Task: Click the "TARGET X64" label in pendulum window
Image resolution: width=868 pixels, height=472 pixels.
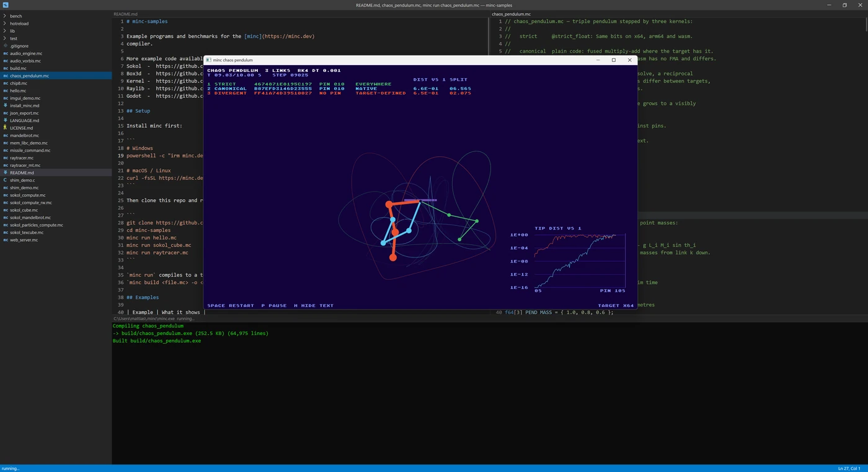Action: click(616, 306)
